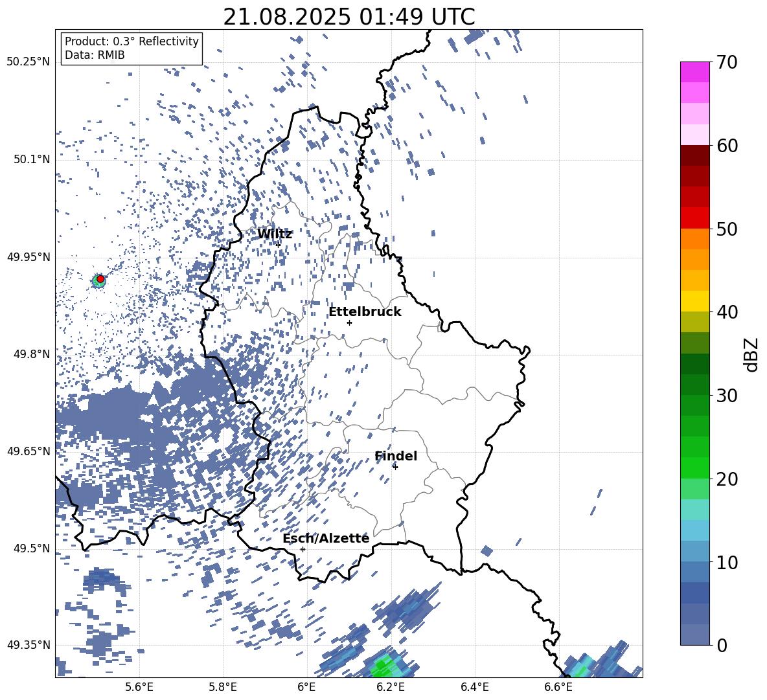
Task: Click the Ettelbruck city label
Action: [x=365, y=312]
